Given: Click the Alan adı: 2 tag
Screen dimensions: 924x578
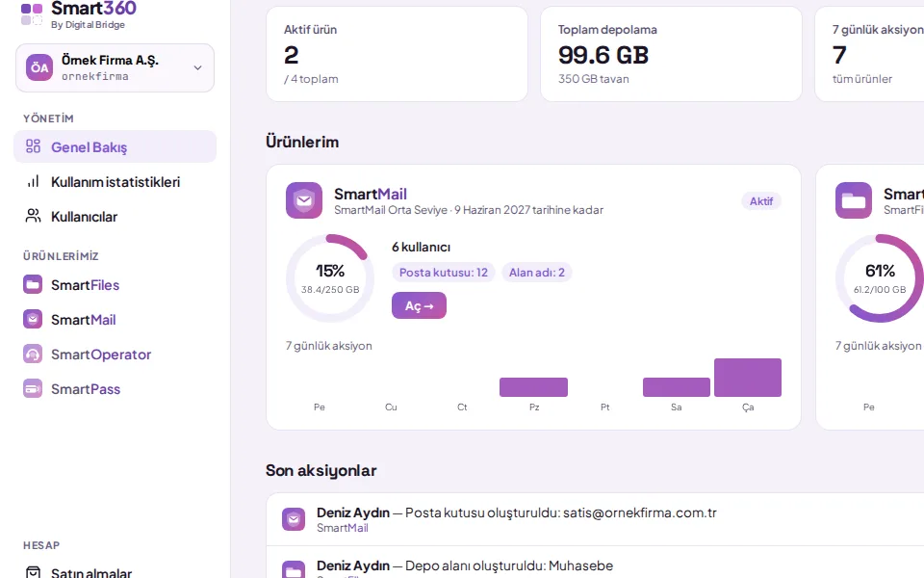Looking at the screenshot, I should coord(537,273).
